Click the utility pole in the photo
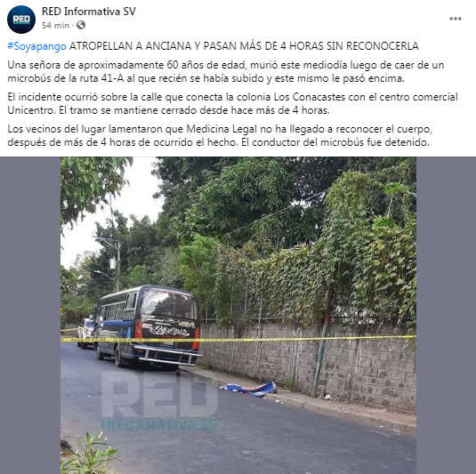The image size is (476, 474). pyautogui.click(x=117, y=264)
